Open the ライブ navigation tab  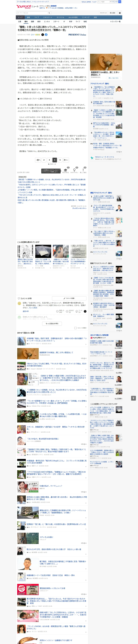(37, 17)
